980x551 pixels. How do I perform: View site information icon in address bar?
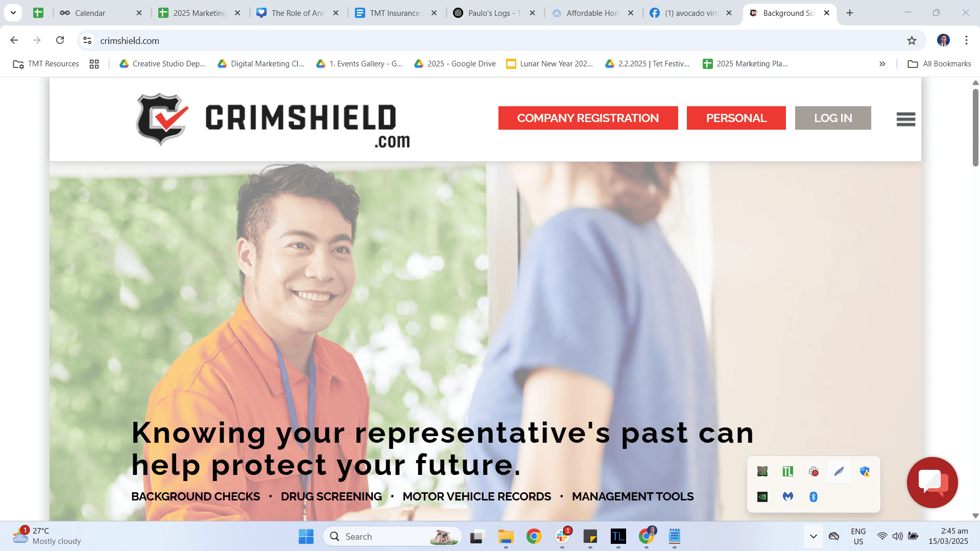87,40
